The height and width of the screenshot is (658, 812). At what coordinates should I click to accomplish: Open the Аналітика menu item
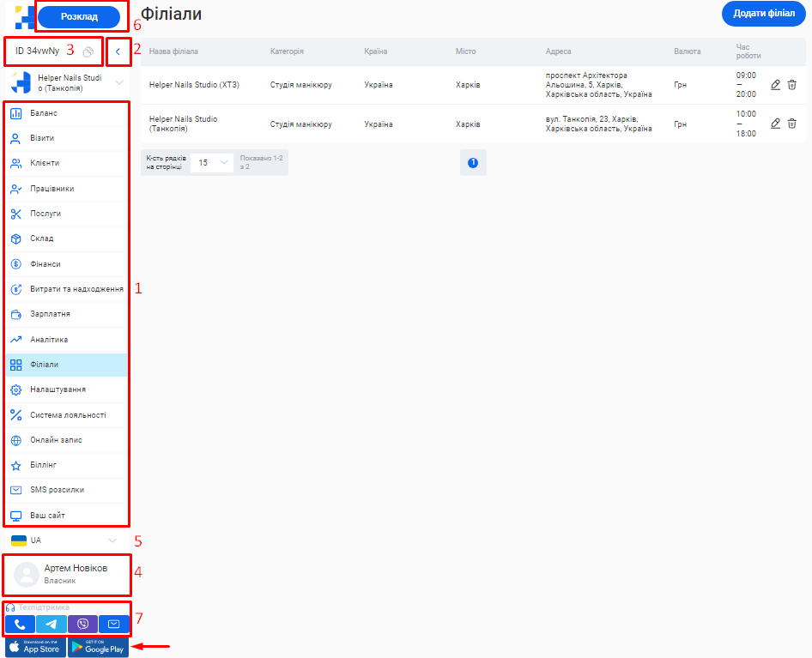click(49, 340)
